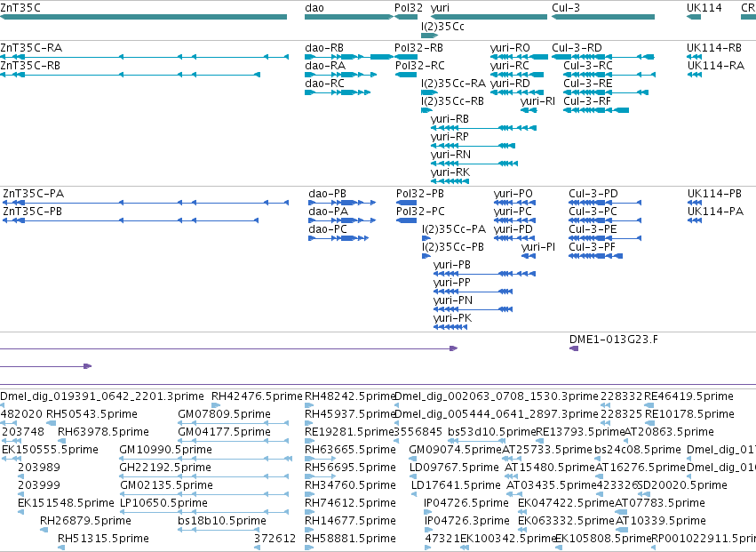Open the l(2)35Cc gene label

442,26
